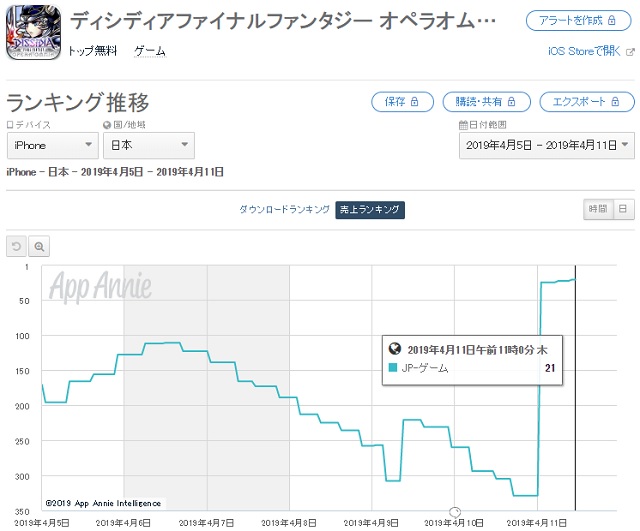Open the iPhone device dropdown
640x531 pixels.
(x=53, y=145)
